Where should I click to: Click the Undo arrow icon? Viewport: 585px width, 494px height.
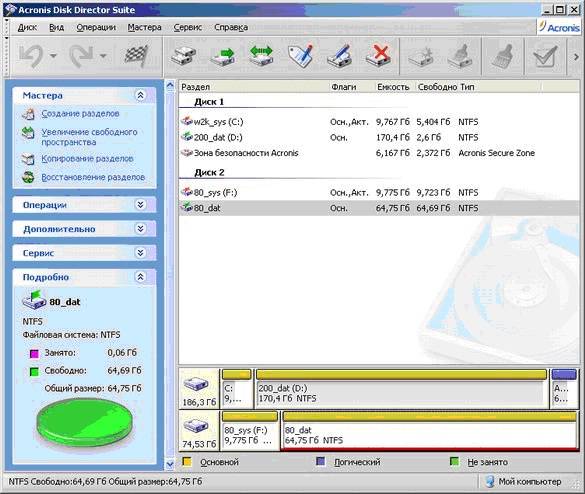31,56
